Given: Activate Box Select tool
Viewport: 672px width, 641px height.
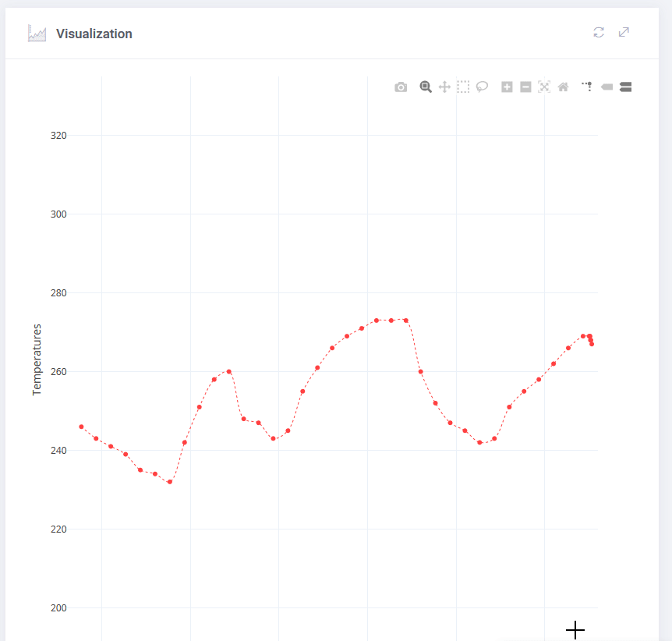Looking at the screenshot, I should click(463, 87).
